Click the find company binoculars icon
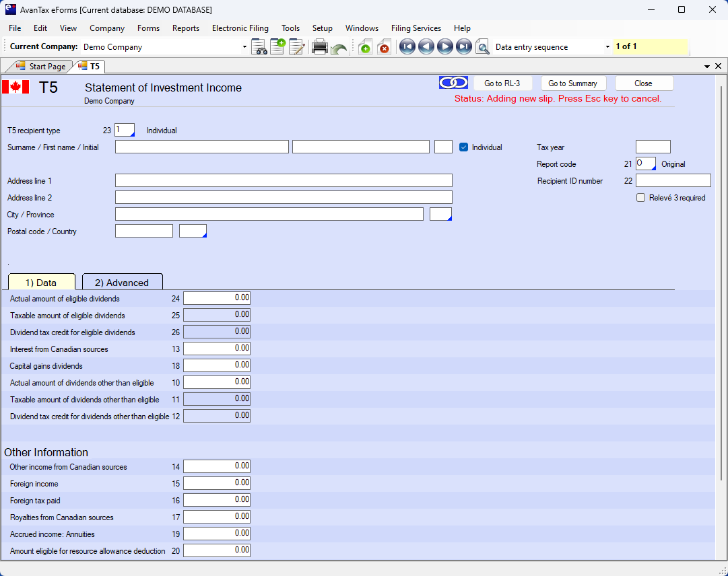This screenshot has width=728, height=576. pyautogui.click(x=259, y=47)
